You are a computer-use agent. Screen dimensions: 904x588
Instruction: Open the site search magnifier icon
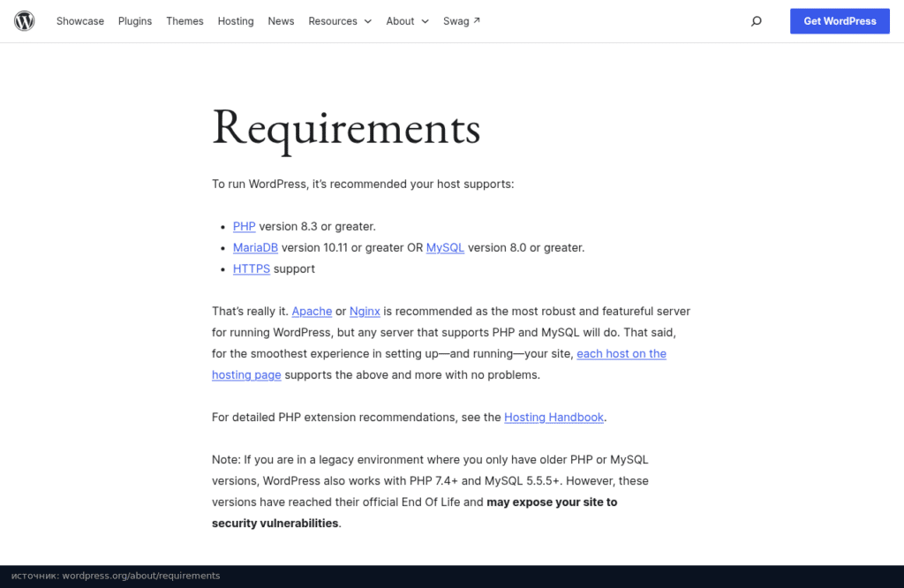[756, 21]
